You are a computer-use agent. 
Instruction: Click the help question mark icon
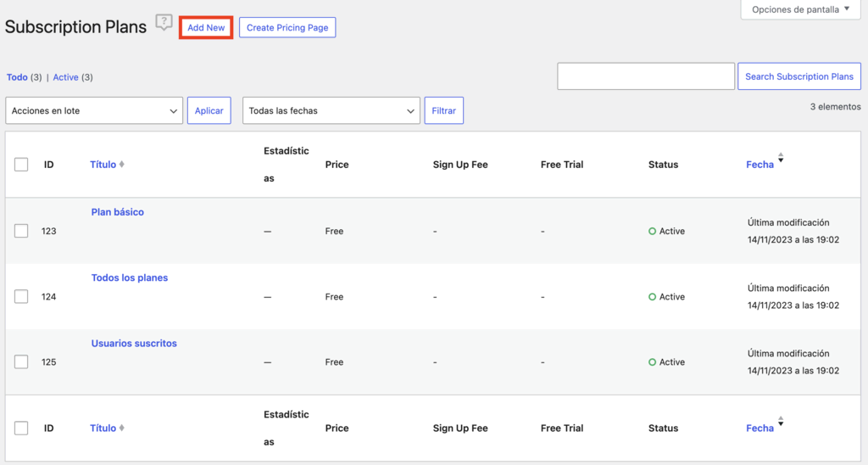[x=164, y=23]
